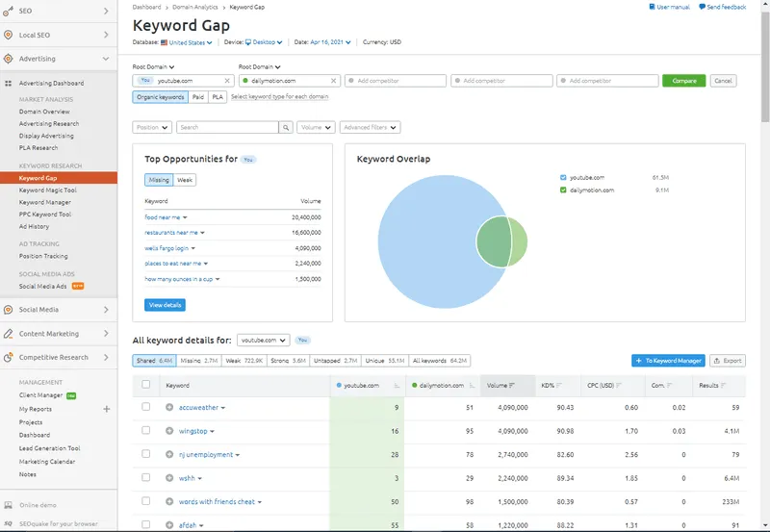This screenshot has height=532, width=770.
Task: Click the Cancel button
Action: (x=723, y=81)
